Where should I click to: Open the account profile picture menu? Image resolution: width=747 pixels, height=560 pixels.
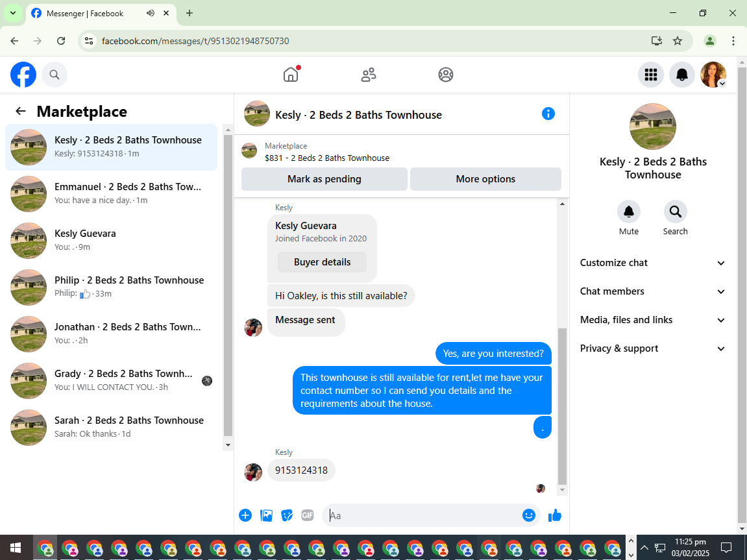[x=713, y=75]
